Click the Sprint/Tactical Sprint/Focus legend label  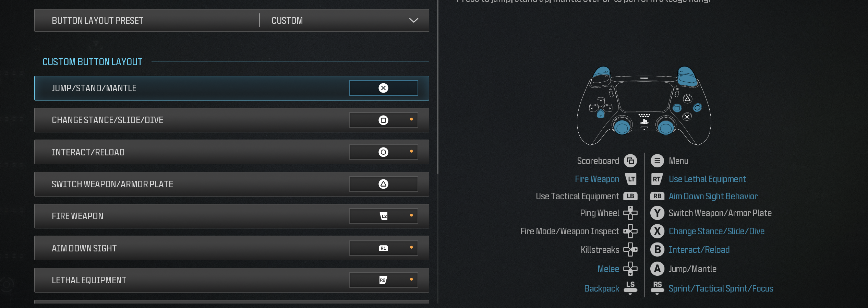click(721, 288)
